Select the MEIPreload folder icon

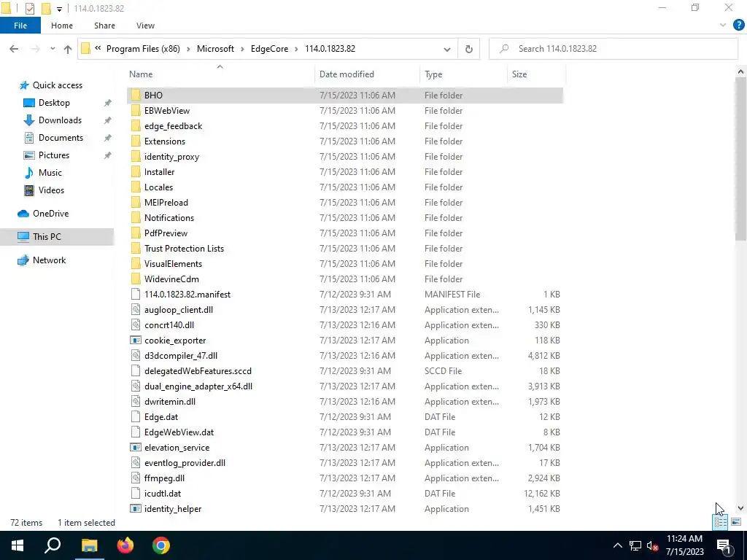[136, 203]
